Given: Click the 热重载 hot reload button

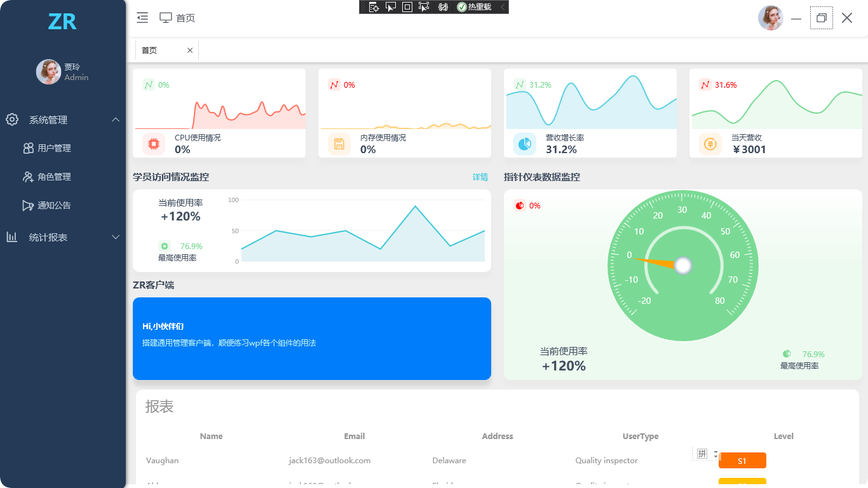Looking at the screenshot, I should (474, 7).
